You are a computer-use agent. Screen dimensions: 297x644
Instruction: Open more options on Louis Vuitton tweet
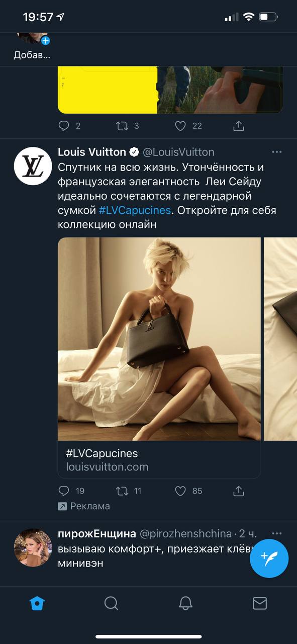(277, 152)
